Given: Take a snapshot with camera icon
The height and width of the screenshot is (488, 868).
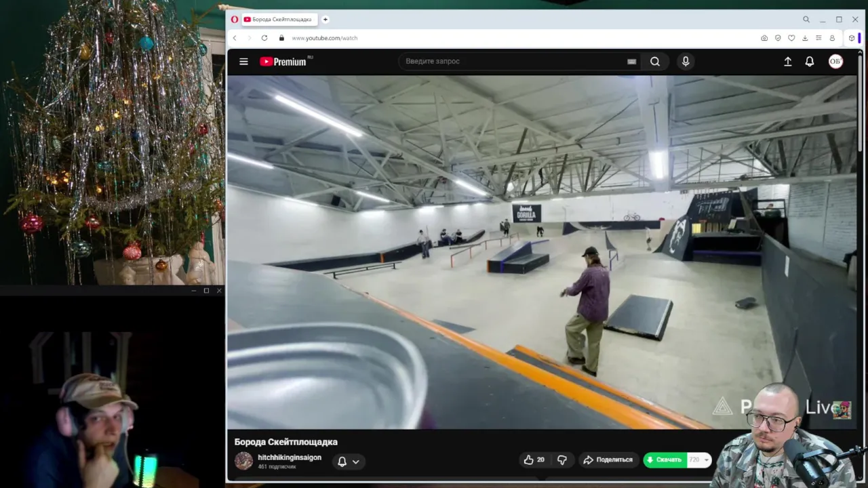Looking at the screenshot, I should pos(764,38).
